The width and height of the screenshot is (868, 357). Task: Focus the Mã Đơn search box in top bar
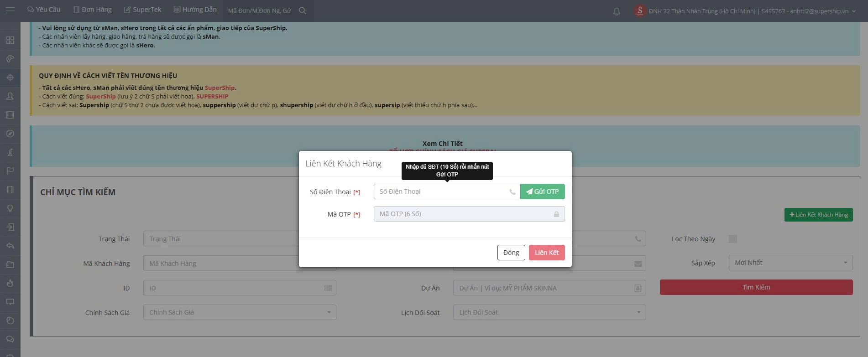[260, 10]
